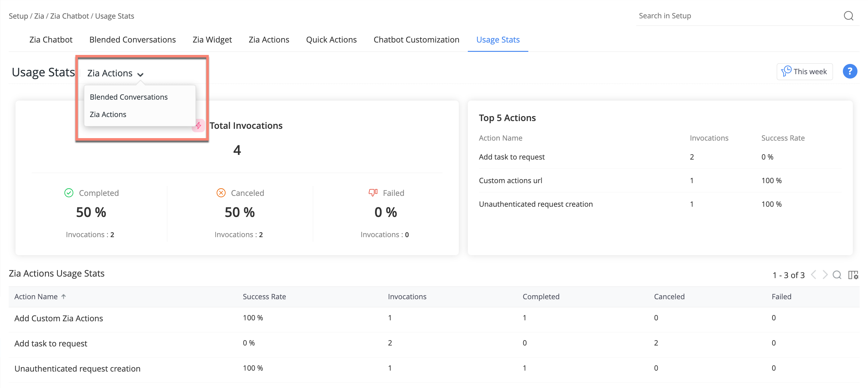Screen dimensions: 868x388
Task: Click the orange Canceled cross icon
Action: point(221,193)
